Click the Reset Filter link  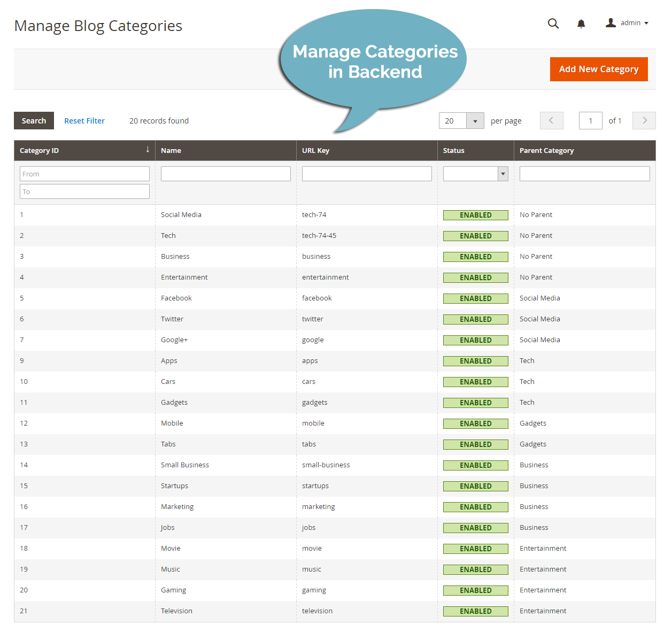[84, 120]
